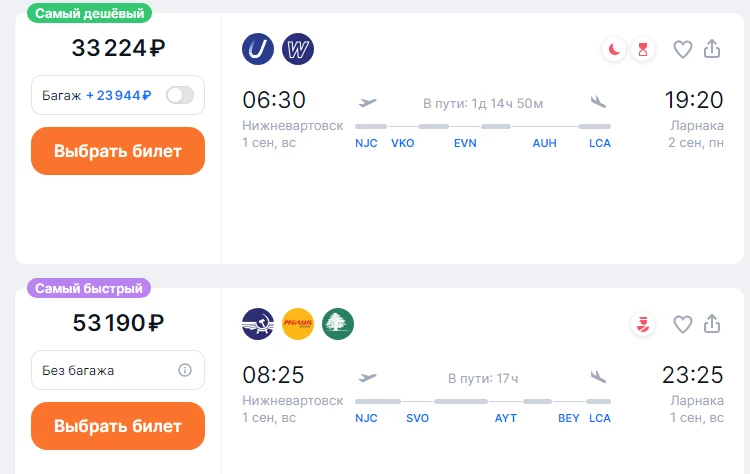
Task: Add cheapest ticket to favorites heart
Action: 683,49
